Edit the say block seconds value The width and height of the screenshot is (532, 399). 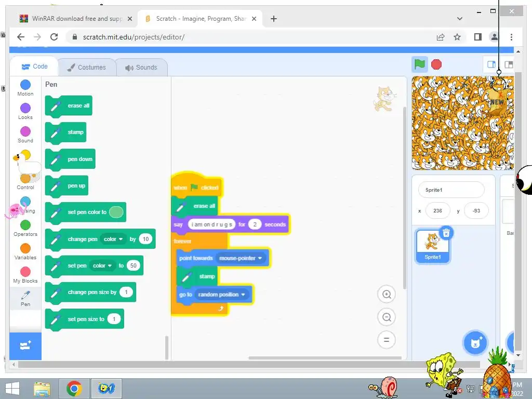(255, 224)
